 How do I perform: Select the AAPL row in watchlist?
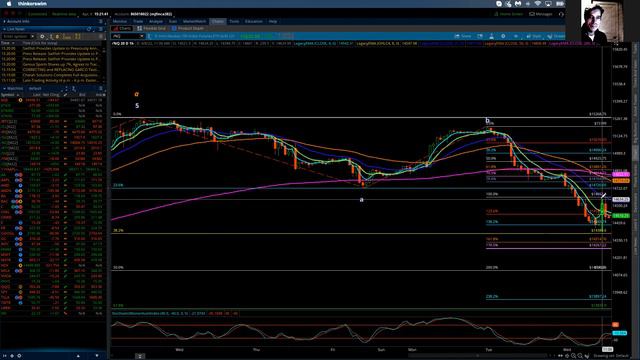(52, 180)
